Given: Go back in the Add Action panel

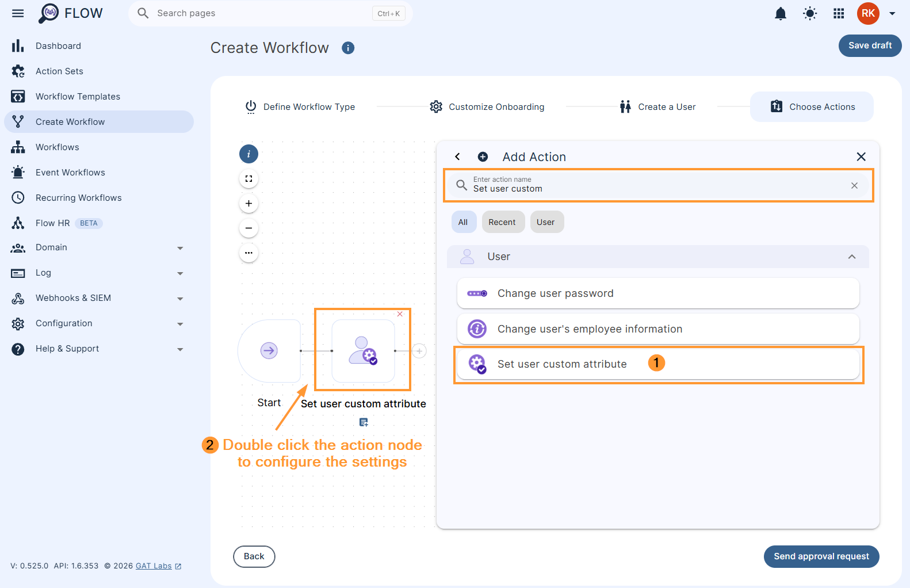Looking at the screenshot, I should (x=457, y=156).
